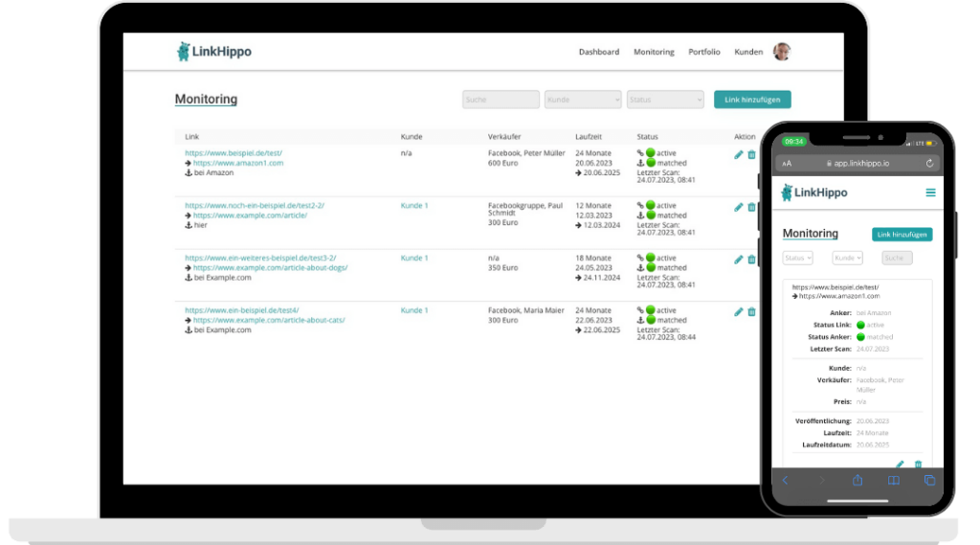The width and height of the screenshot is (980, 545).
Task: Open the Portfolio navigation item
Action: (704, 52)
